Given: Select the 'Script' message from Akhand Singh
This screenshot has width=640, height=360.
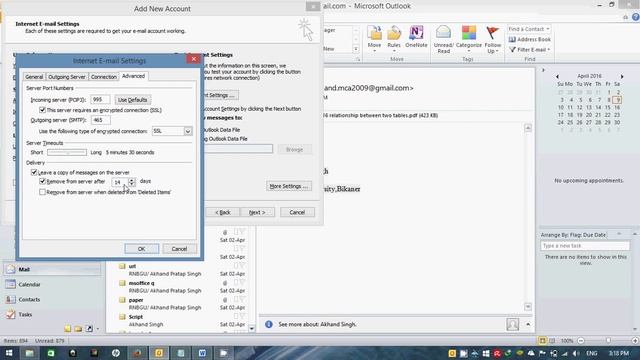Looking at the screenshot, I should coord(182,320).
